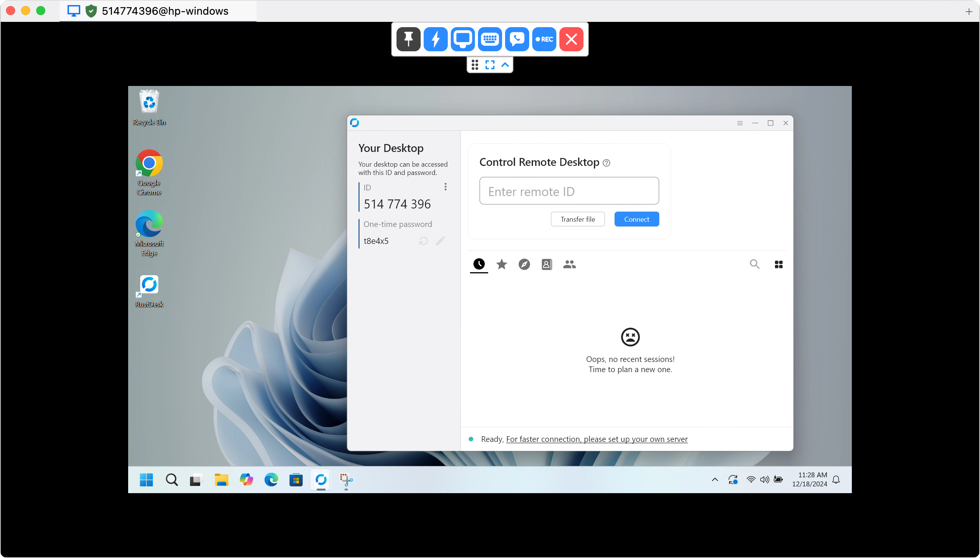The width and height of the screenshot is (980, 558).
Task: Switch to Favorites star tab
Action: [501, 264]
